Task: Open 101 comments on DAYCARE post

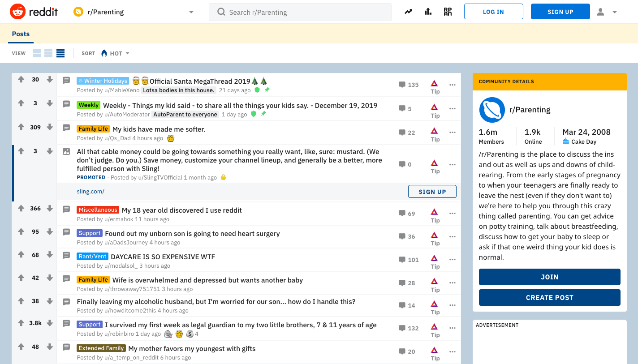Action: [409, 260]
